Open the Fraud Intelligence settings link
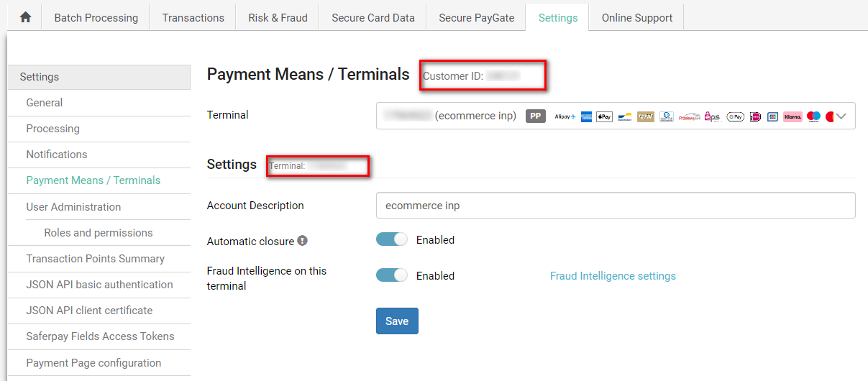Viewport: 868px width, 381px height. (613, 276)
